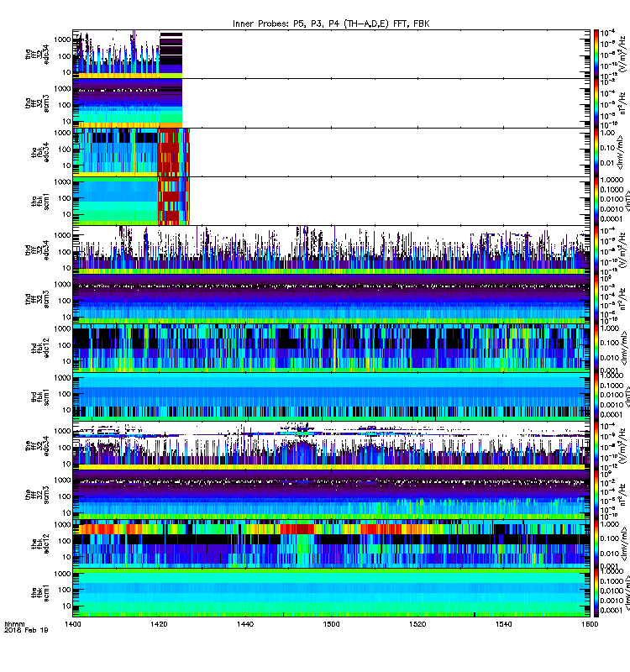Click the 'thd fbk edc12' panel label
The height and width of the screenshot is (672, 630).
point(40,349)
